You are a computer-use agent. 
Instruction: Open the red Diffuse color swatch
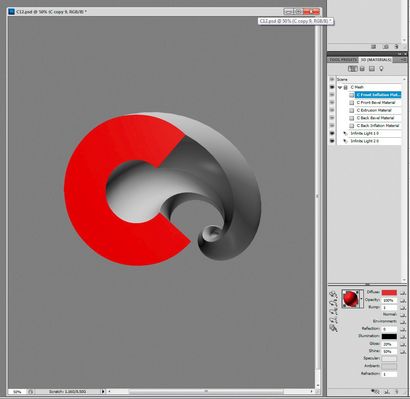click(x=389, y=293)
